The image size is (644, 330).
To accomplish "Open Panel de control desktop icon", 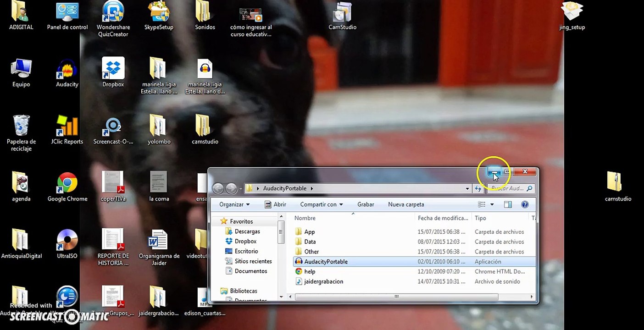I will [67, 15].
